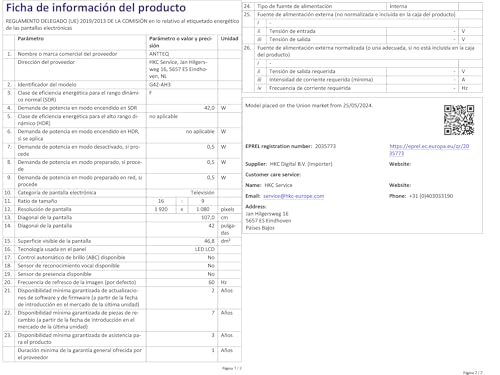Viewport: 500px width, 375px height.
Task: Select the 'Televisión' display category value
Action: pyautogui.click(x=203, y=193)
